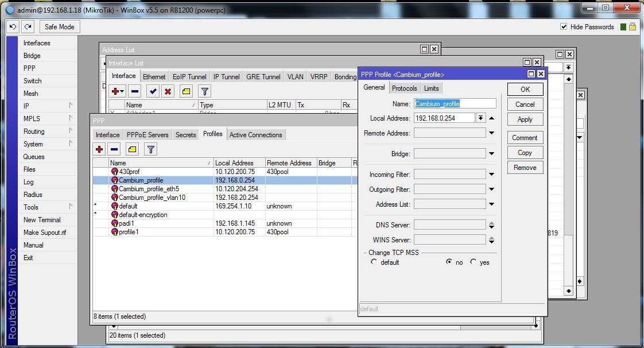Open the PPPoE Servers tab in PPP window

(148, 135)
